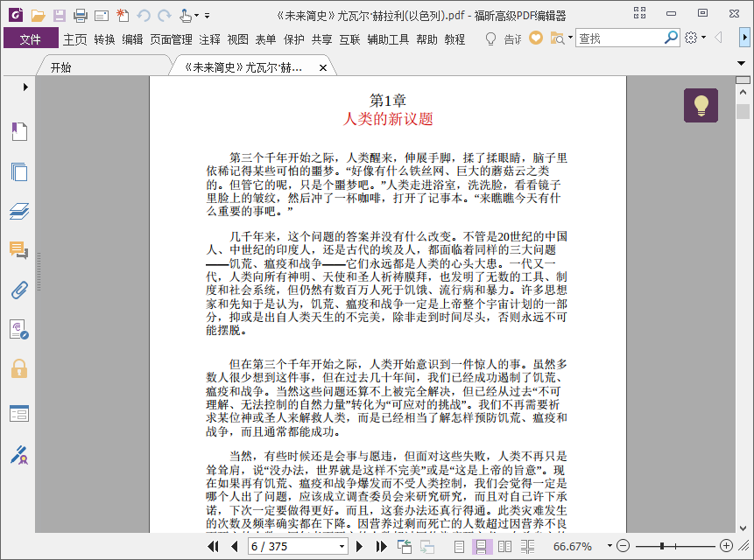The width and height of the screenshot is (754, 560).
Task: Go to the next page
Action: pyautogui.click(x=359, y=546)
